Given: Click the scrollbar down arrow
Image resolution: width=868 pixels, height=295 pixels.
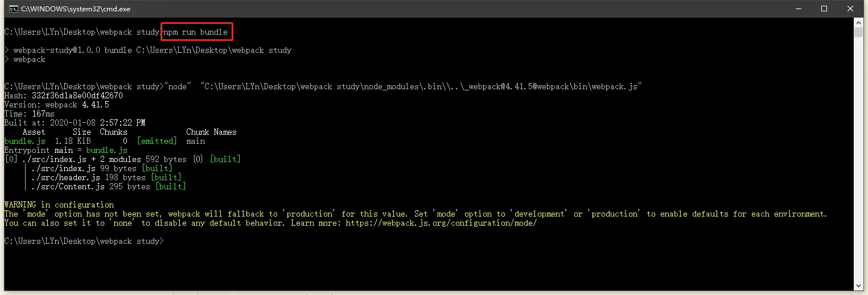Looking at the screenshot, I should click(858, 286).
